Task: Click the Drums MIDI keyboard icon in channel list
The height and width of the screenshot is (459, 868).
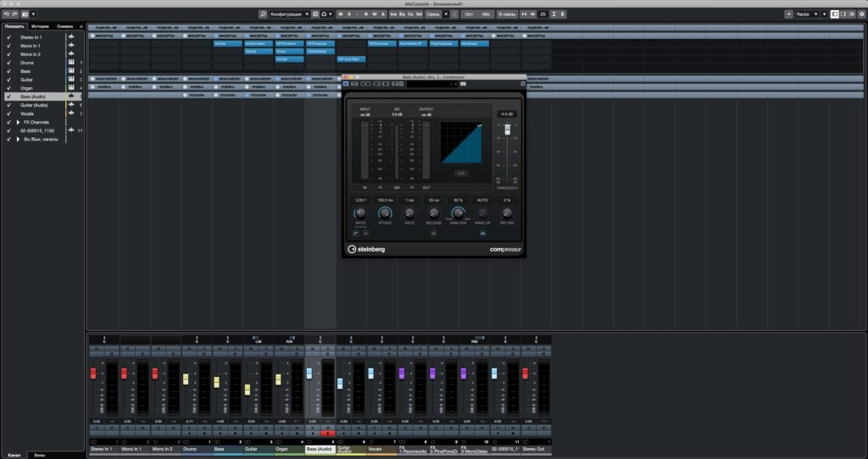Action: [71, 63]
